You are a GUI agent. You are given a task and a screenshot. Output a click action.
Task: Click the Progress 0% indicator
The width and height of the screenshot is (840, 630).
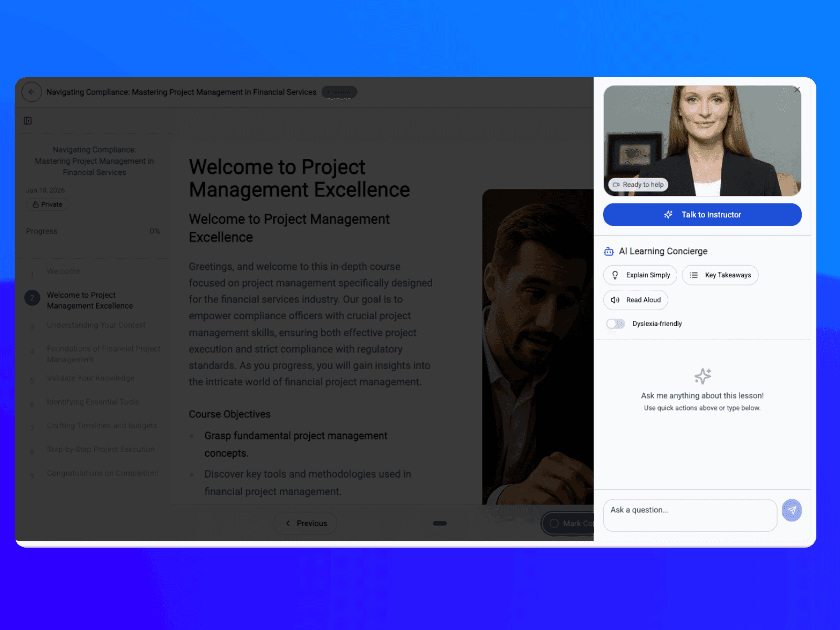point(93,231)
